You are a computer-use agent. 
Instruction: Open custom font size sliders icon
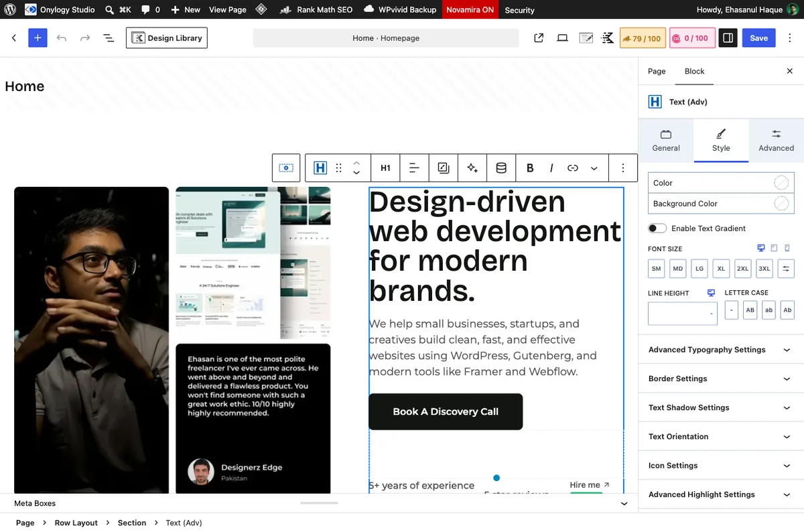(x=786, y=269)
